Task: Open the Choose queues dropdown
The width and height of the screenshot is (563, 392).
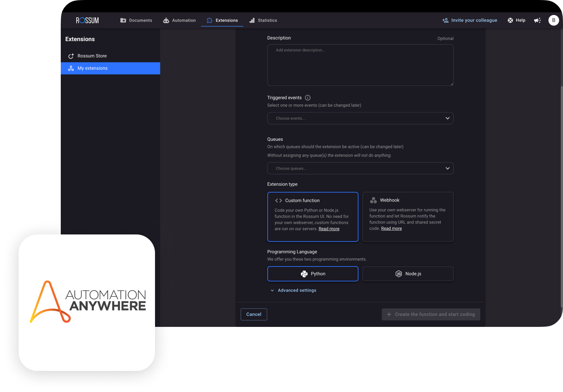Action: click(x=360, y=168)
